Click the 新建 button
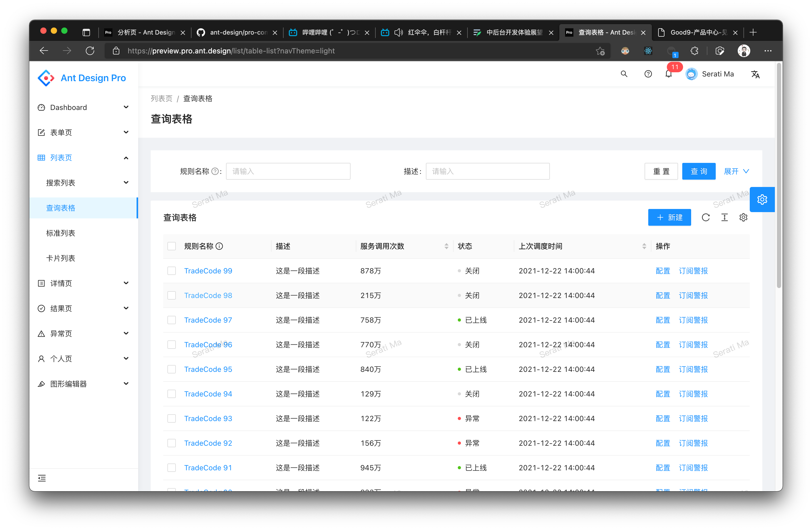 669,218
